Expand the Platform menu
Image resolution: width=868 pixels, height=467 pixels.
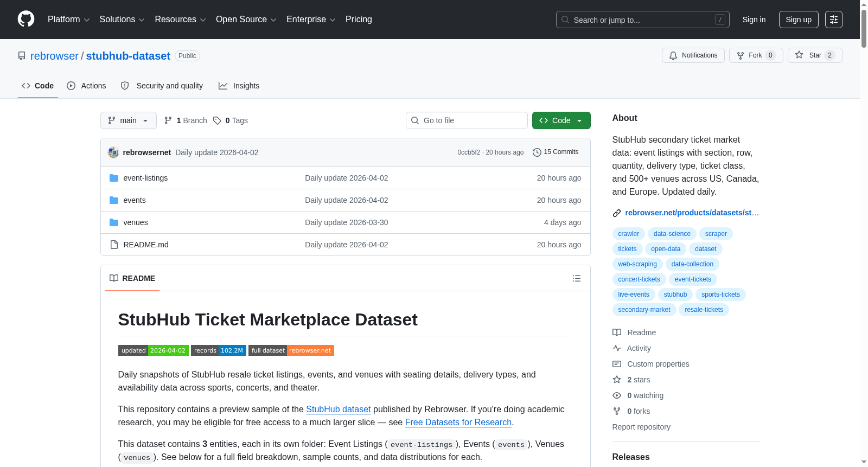[x=69, y=20]
